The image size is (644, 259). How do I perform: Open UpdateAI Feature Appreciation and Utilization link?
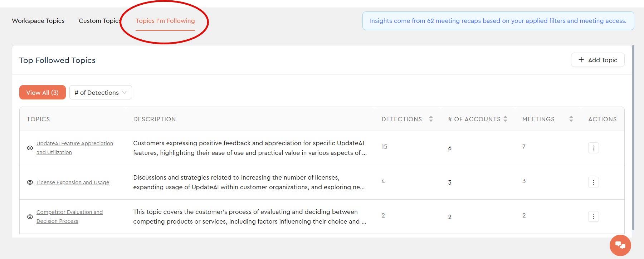(x=75, y=148)
